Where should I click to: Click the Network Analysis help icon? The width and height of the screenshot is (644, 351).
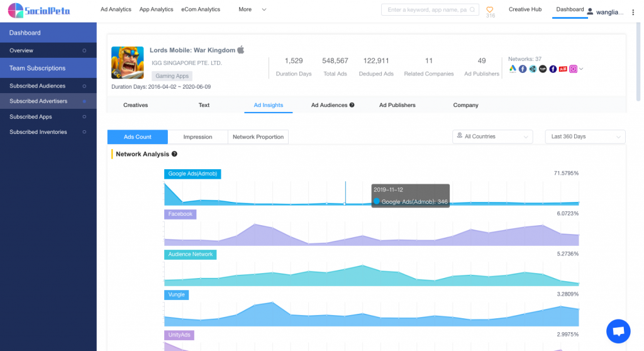click(x=175, y=153)
